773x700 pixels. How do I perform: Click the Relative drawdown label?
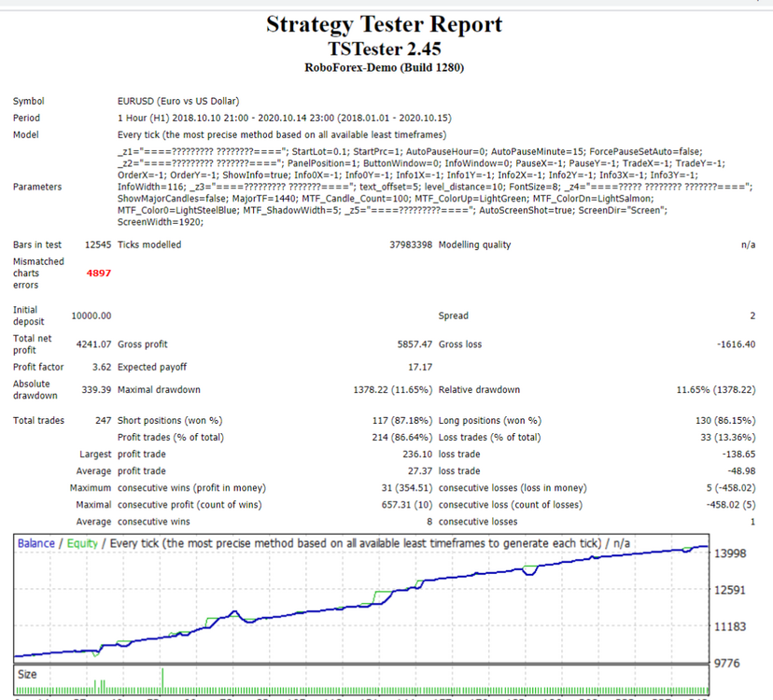[479, 389]
